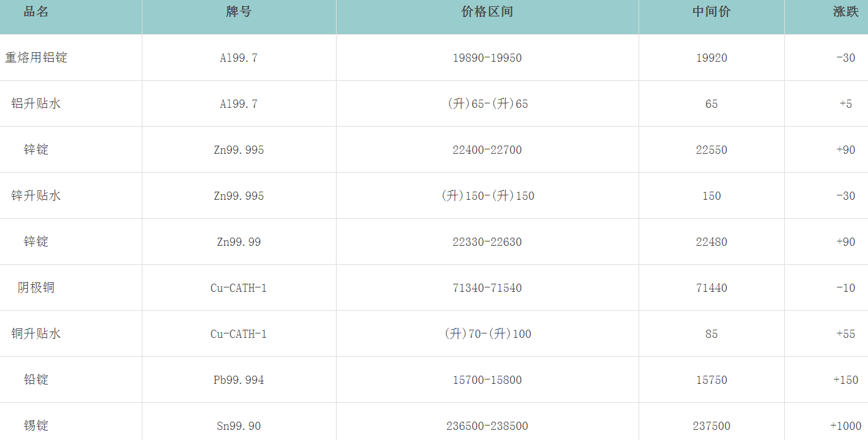Click the 中间价 column header
Viewport: 868px width, 440px height.
coord(711,12)
